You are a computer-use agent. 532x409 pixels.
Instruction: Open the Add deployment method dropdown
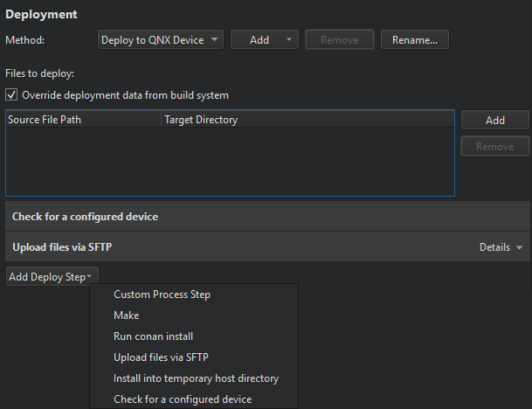[264, 40]
